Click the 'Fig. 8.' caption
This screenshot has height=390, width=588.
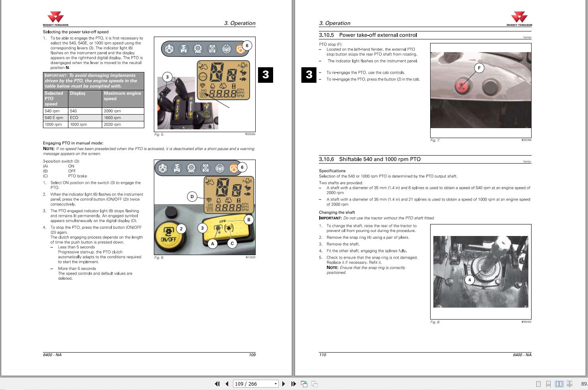coord(435,322)
